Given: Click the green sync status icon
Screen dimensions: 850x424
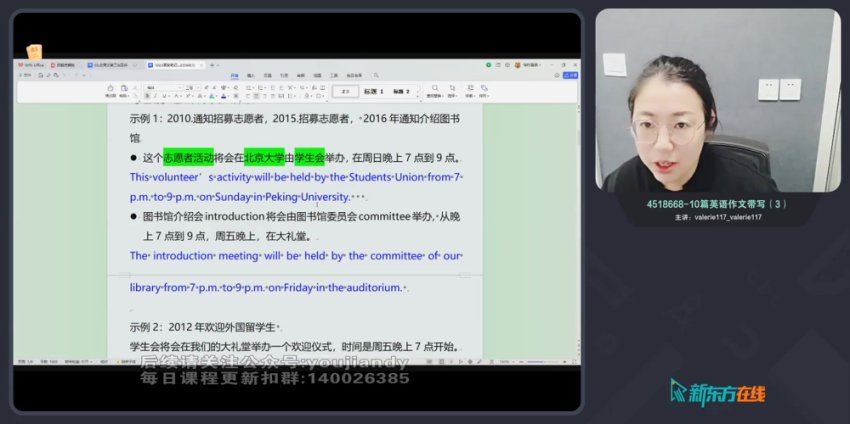Looking at the screenshot, I should point(488,65).
